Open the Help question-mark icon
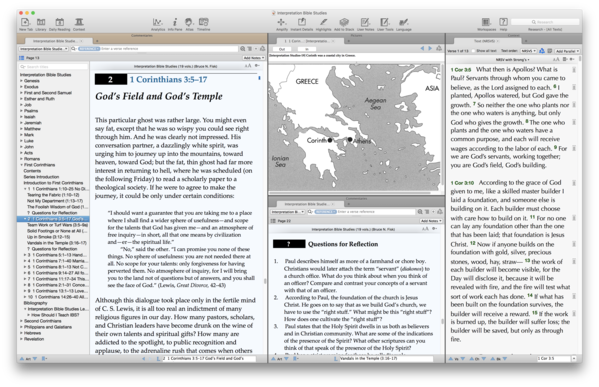 click(x=503, y=23)
